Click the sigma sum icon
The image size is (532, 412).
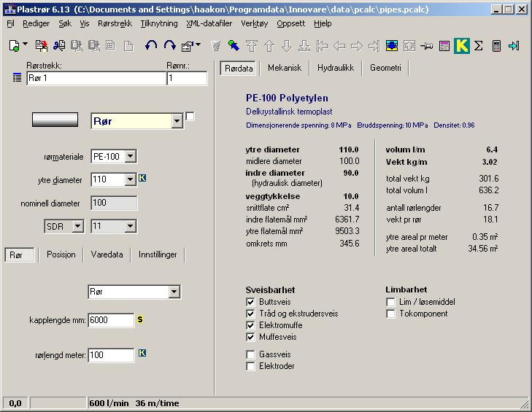click(x=479, y=46)
